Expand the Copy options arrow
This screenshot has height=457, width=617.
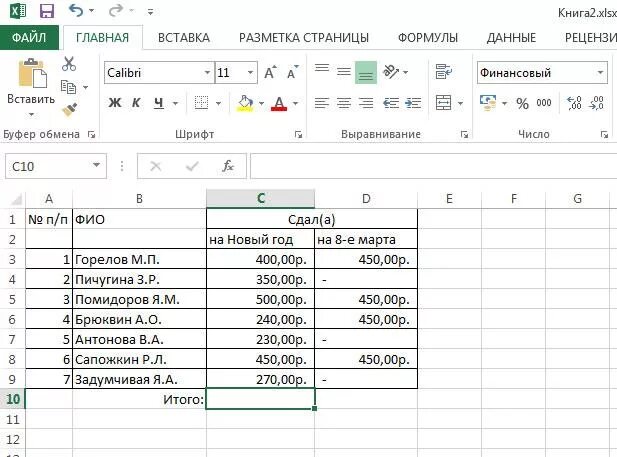pyautogui.click(x=85, y=87)
